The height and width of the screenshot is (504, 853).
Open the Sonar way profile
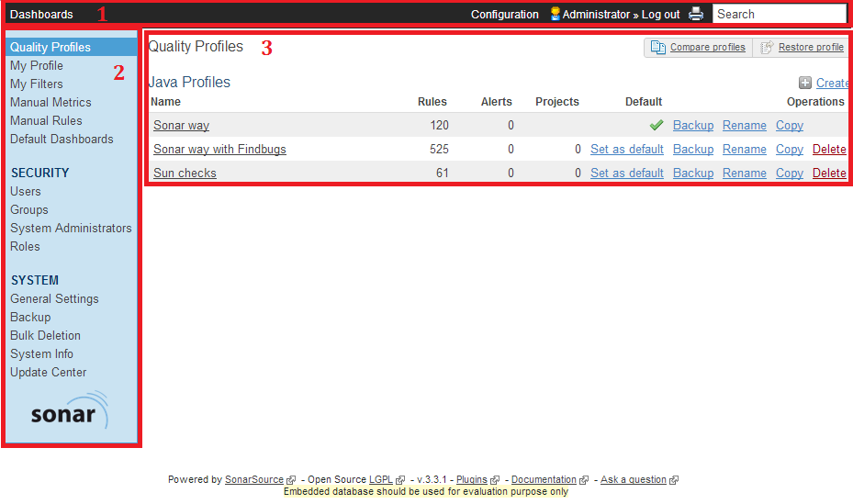tap(181, 126)
